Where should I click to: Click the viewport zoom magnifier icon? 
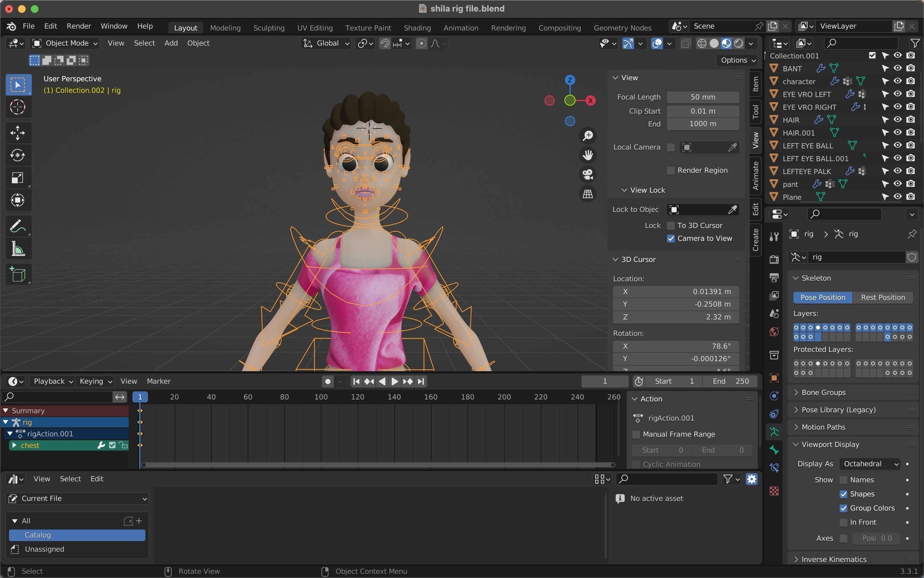pos(588,136)
